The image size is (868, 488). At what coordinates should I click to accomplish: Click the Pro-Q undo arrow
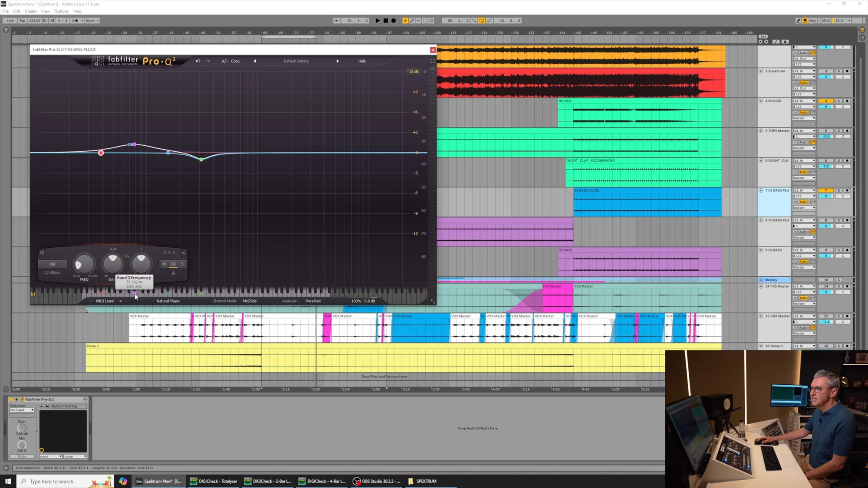pos(198,61)
